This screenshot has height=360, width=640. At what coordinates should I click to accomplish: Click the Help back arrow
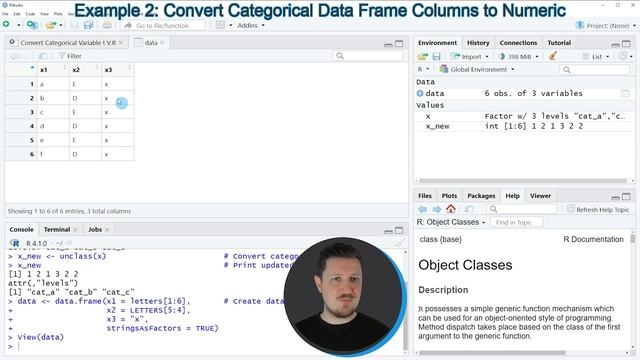(x=422, y=209)
